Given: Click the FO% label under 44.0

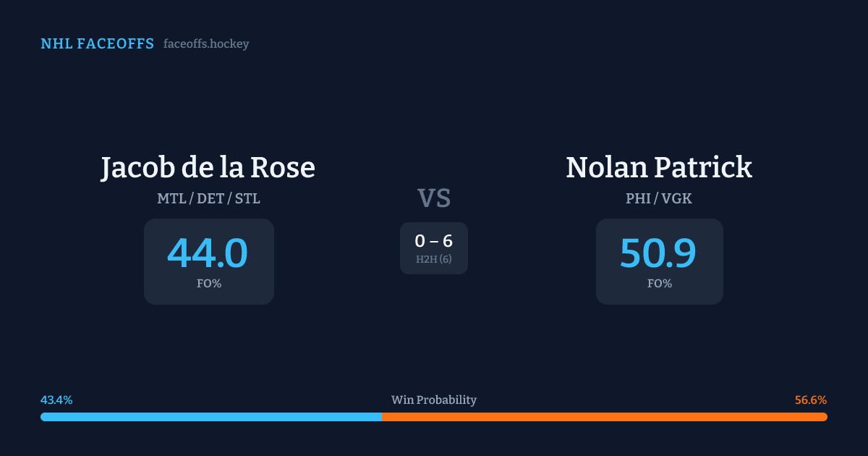Looking at the screenshot, I should pyautogui.click(x=209, y=284).
